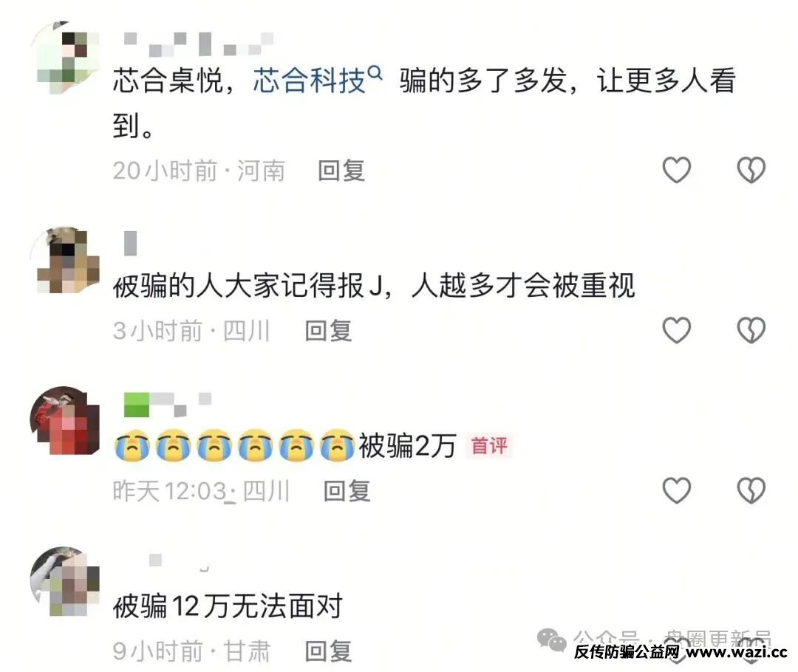This screenshot has height=672, width=798.
Task: Like the 被骗的人大家记得报J comment
Action: click(x=676, y=330)
